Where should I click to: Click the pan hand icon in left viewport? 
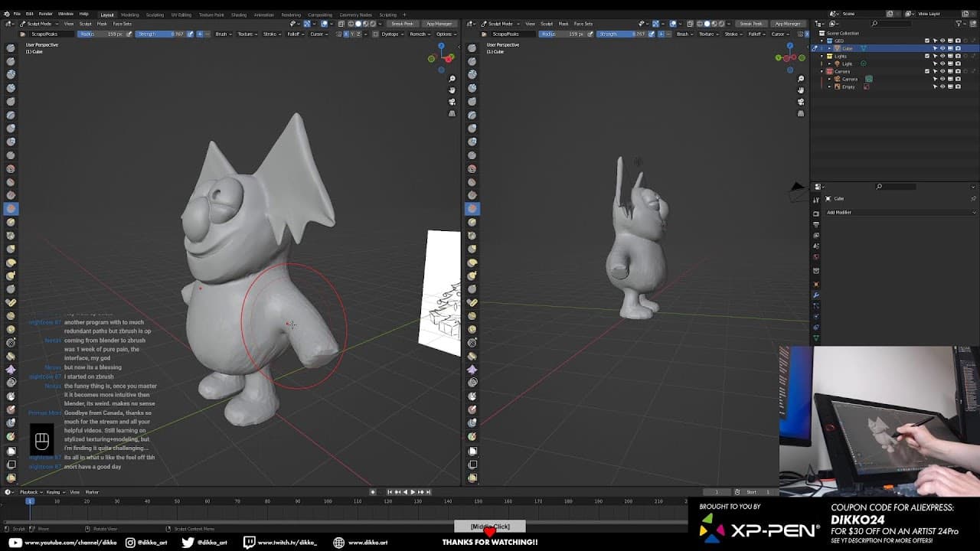[452, 90]
